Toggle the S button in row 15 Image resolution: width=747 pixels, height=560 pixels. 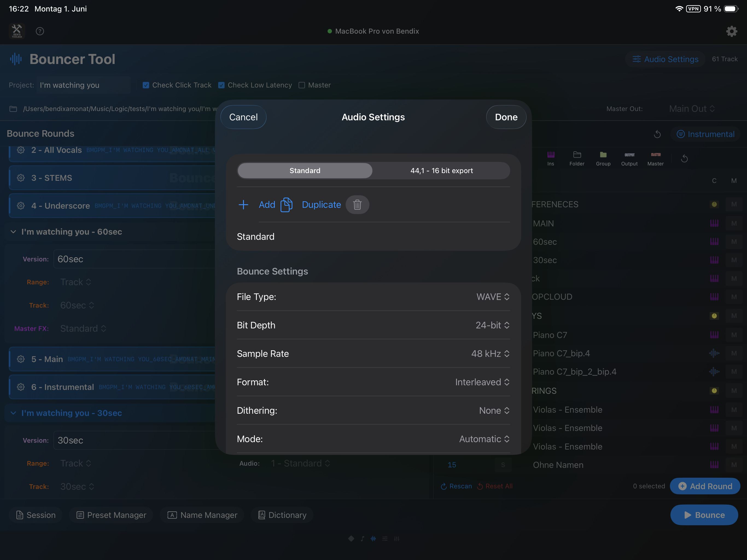coord(503,465)
